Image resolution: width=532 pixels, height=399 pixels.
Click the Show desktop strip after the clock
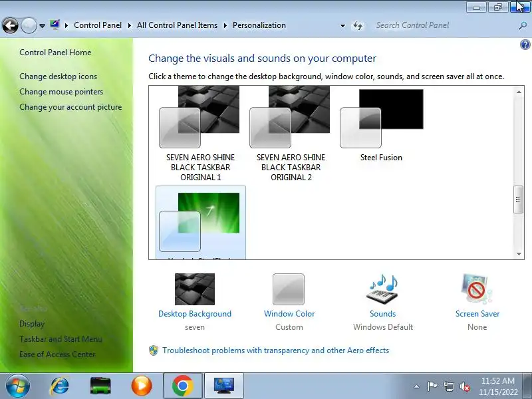(527, 386)
